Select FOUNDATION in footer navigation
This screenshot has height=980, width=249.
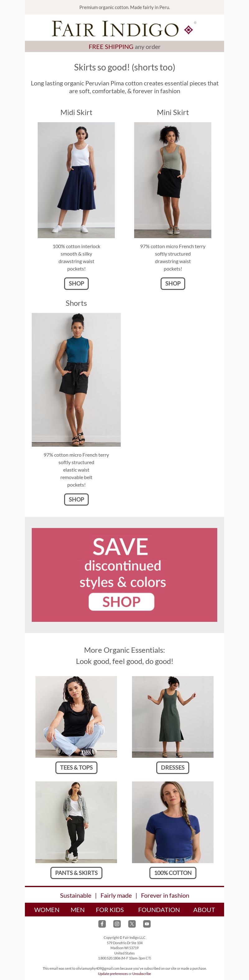[x=159, y=910]
